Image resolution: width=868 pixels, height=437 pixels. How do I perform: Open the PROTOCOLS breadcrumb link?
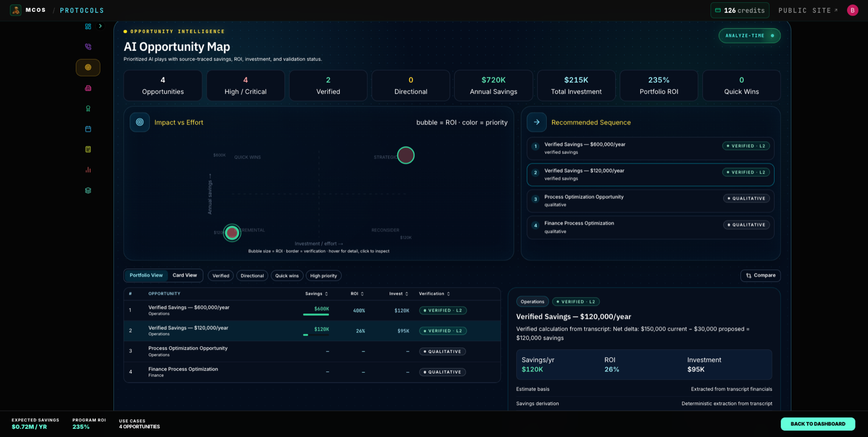coord(82,10)
